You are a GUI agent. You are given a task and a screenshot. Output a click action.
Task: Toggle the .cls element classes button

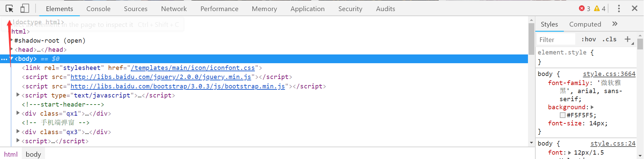609,39
